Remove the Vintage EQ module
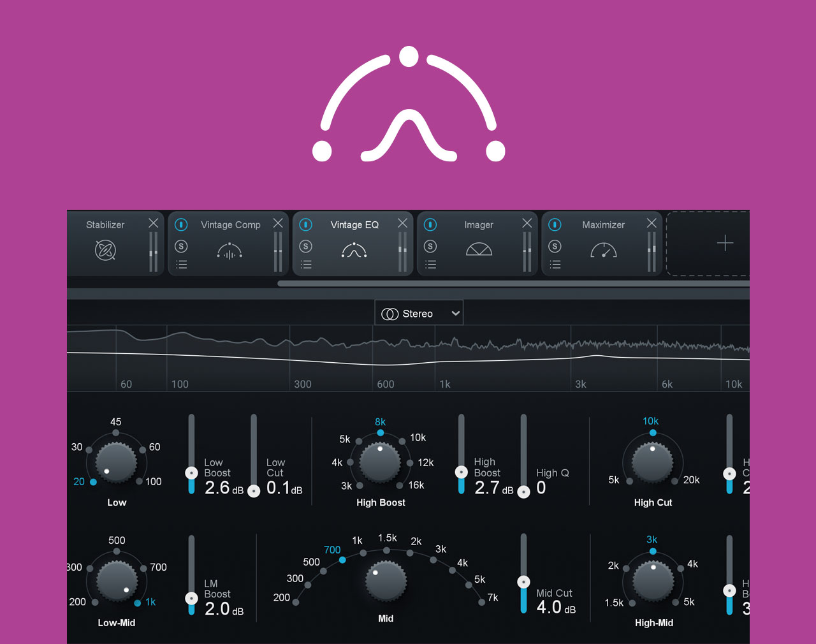The image size is (816, 644). point(402,223)
